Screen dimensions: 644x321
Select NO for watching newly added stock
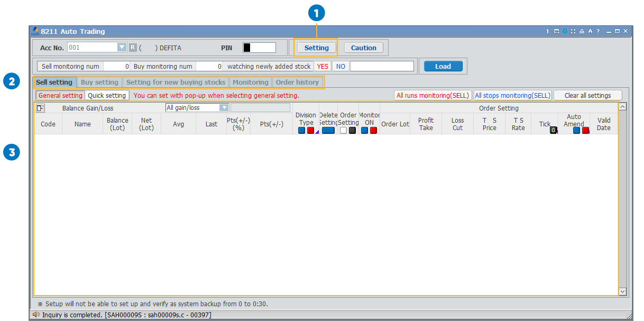coord(341,67)
